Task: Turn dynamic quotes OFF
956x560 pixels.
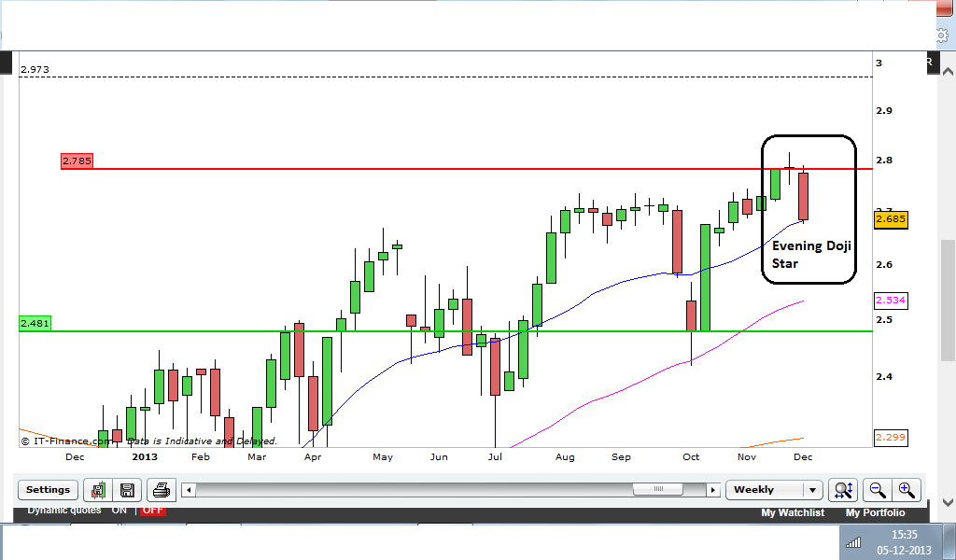Action: point(152,510)
